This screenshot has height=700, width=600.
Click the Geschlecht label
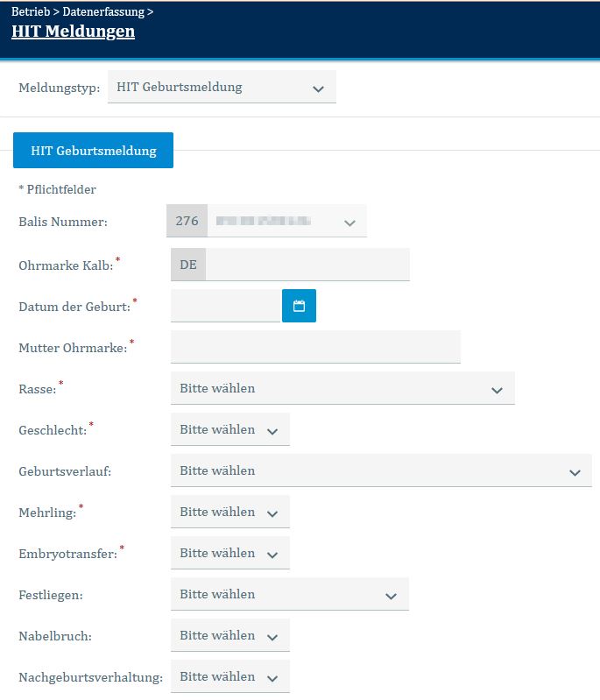[53, 430]
